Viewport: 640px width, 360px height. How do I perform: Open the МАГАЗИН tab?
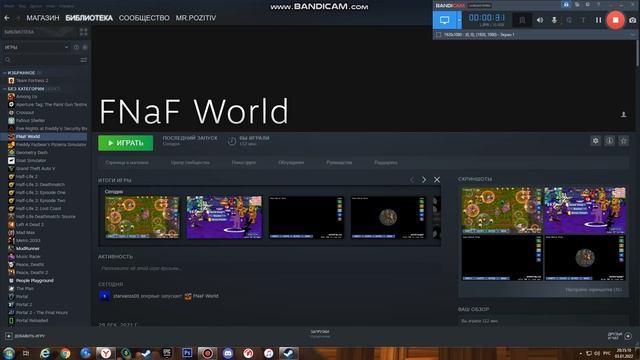(x=43, y=18)
